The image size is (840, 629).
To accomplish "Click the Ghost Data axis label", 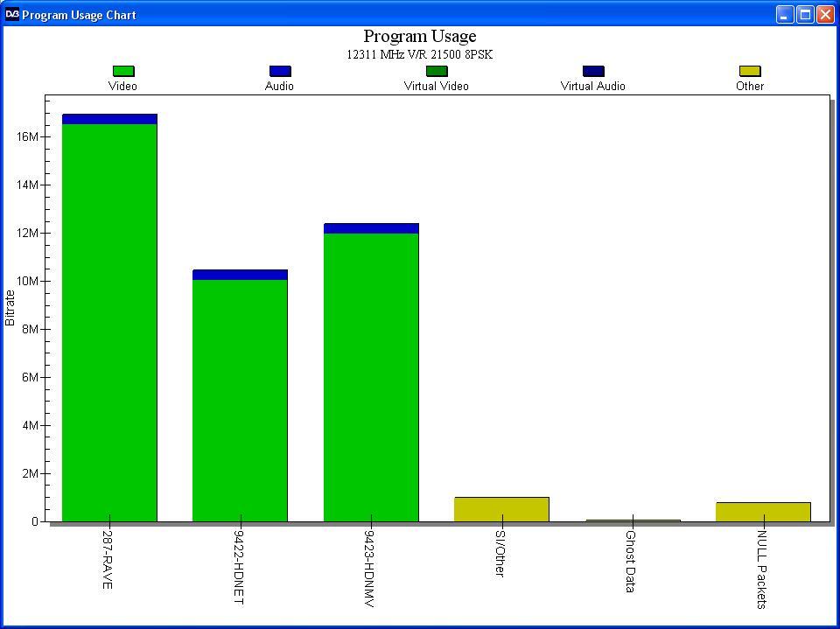I will [631, 561].
